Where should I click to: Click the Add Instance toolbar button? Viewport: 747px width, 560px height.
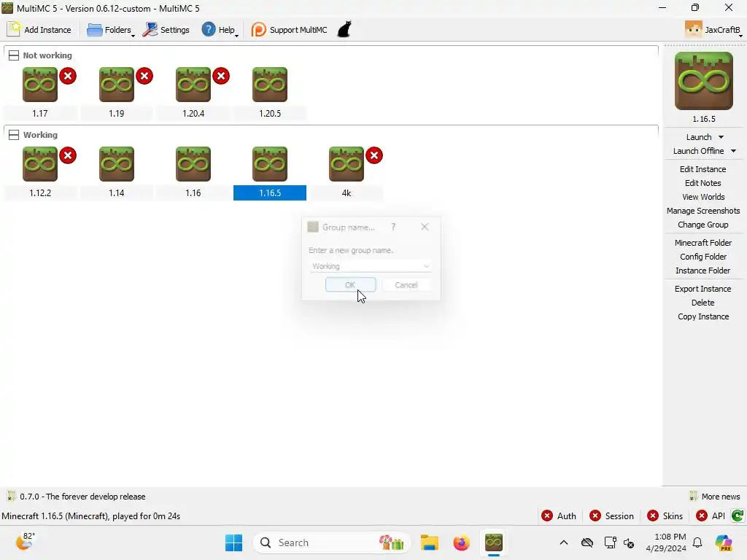(x=39, y=29)
